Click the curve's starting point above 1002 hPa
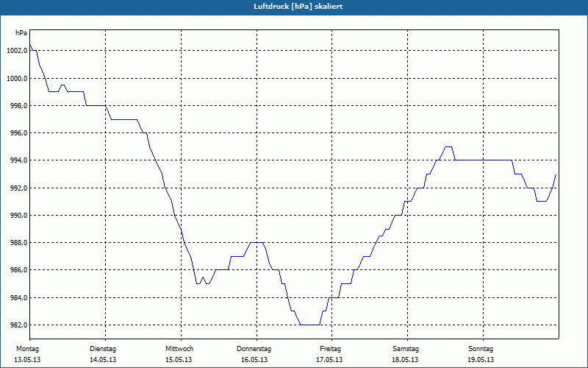 tap(30, 45)
